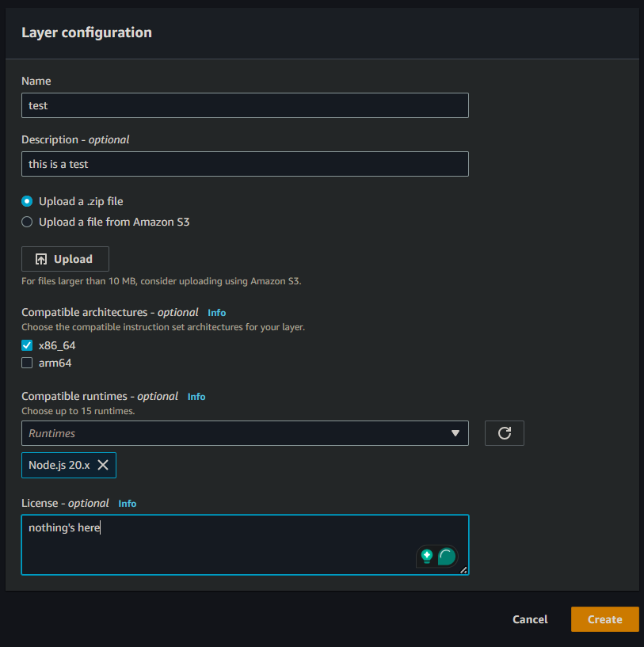
Task: Select Upload a .zip file option
Action: (x=26, y=201)
